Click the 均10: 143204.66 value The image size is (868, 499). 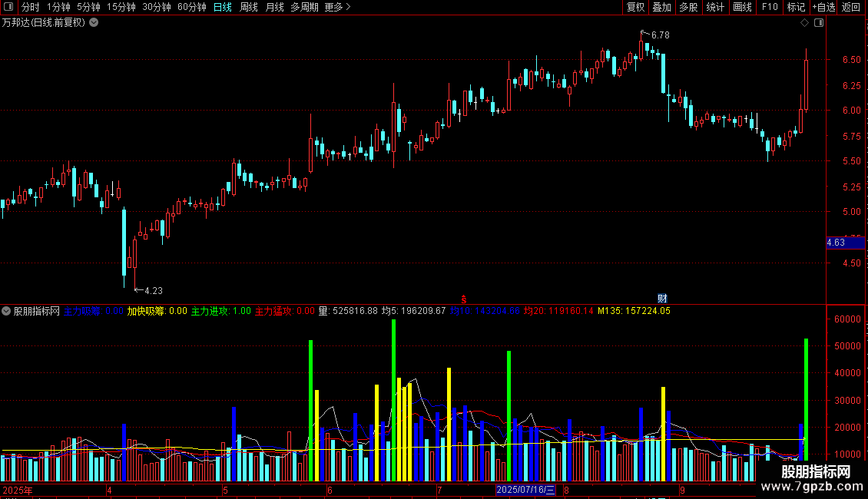(x=485, y=311)
